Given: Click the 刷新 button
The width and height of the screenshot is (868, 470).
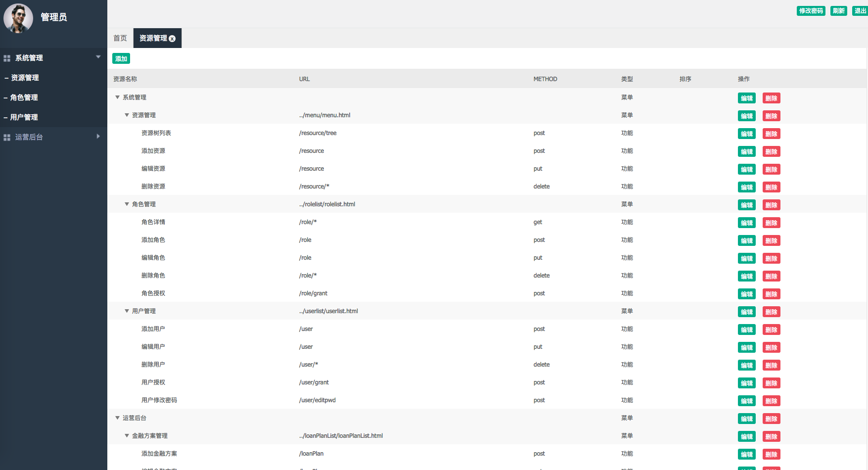Looking at the screenshot, I should [x=839, y=11].
